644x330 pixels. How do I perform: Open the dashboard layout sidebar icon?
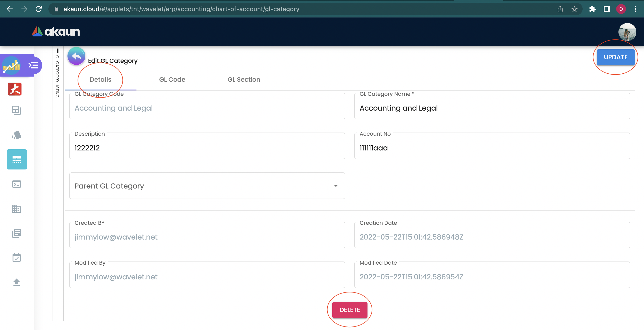[17, 110]
